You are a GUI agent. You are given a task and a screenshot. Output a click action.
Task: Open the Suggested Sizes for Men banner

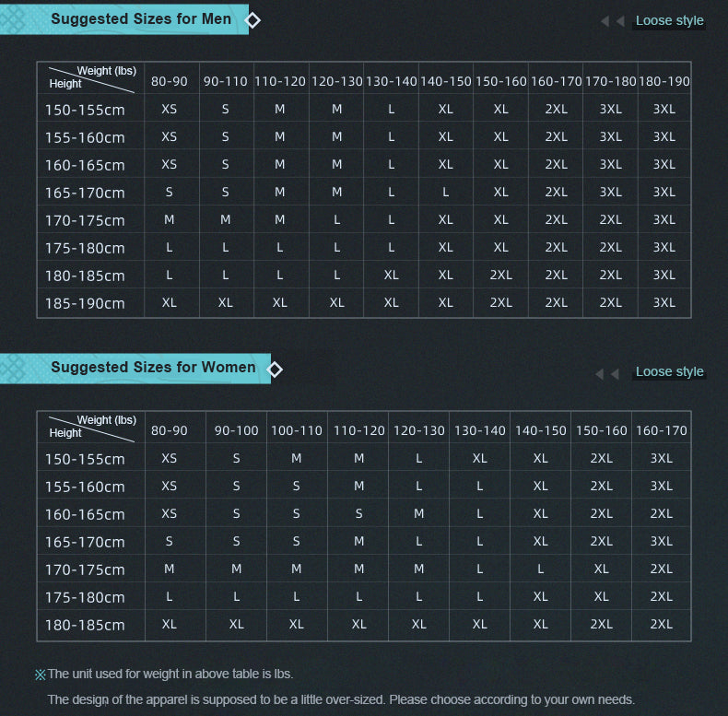coord(140,18)
